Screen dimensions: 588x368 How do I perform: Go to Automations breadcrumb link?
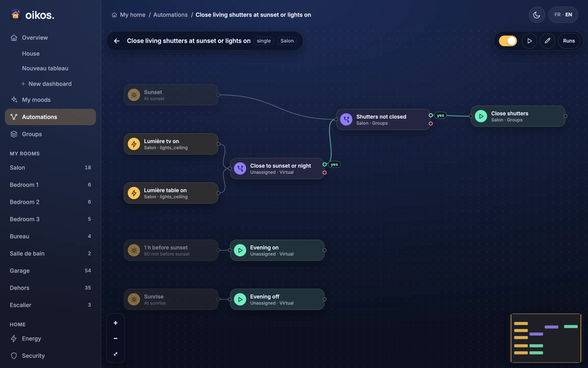170,15
